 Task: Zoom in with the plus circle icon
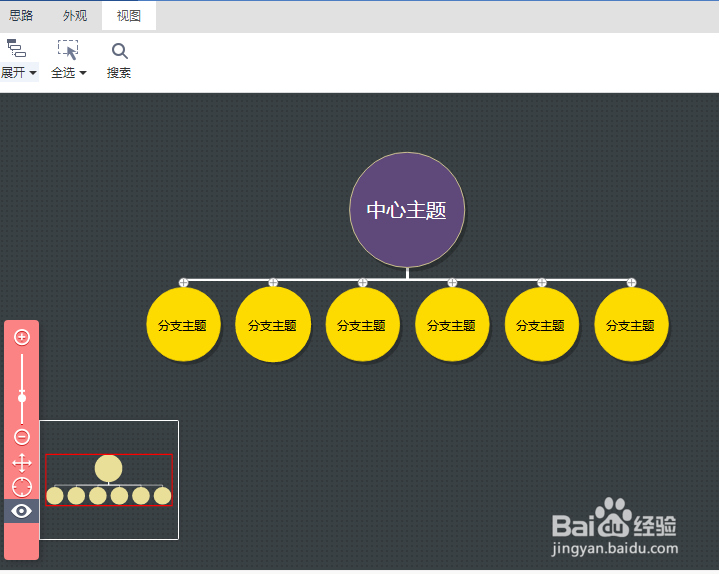(22, 337)
